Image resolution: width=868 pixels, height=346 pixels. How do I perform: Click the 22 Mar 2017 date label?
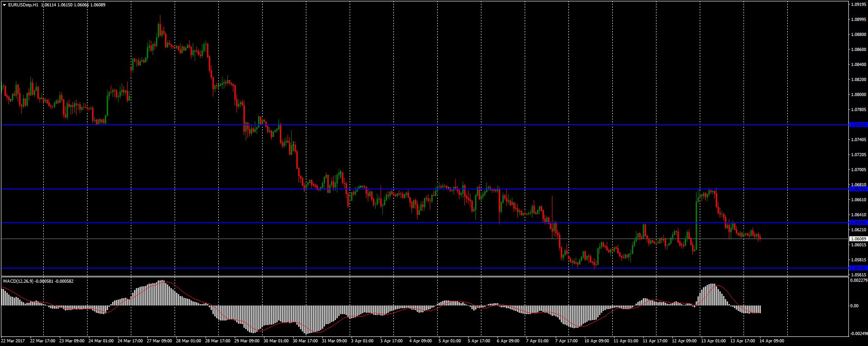pyautogui.click(x=13, y=341)
